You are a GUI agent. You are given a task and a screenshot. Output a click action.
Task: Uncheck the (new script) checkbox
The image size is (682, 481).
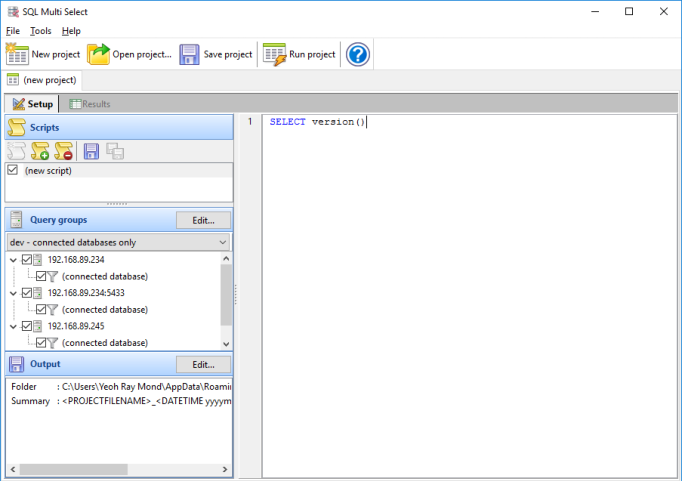point(13,170)
